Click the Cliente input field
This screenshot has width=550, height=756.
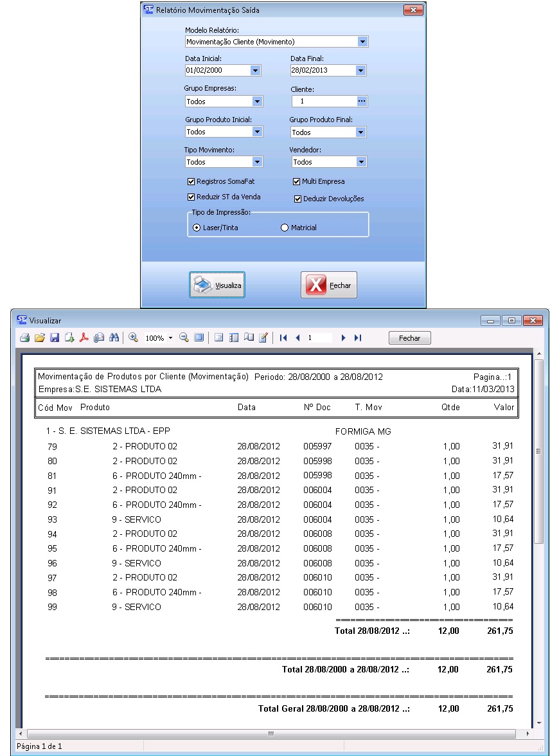(x=323, y=102)
